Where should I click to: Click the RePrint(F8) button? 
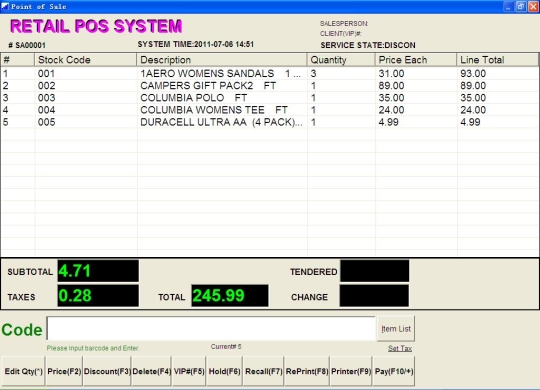pos(307,371)
